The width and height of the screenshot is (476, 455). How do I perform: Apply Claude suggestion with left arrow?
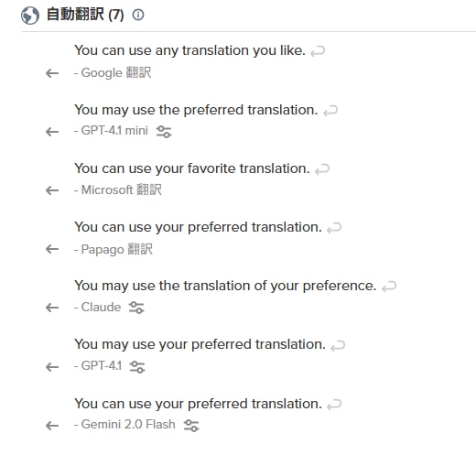(x=52, y=308)
